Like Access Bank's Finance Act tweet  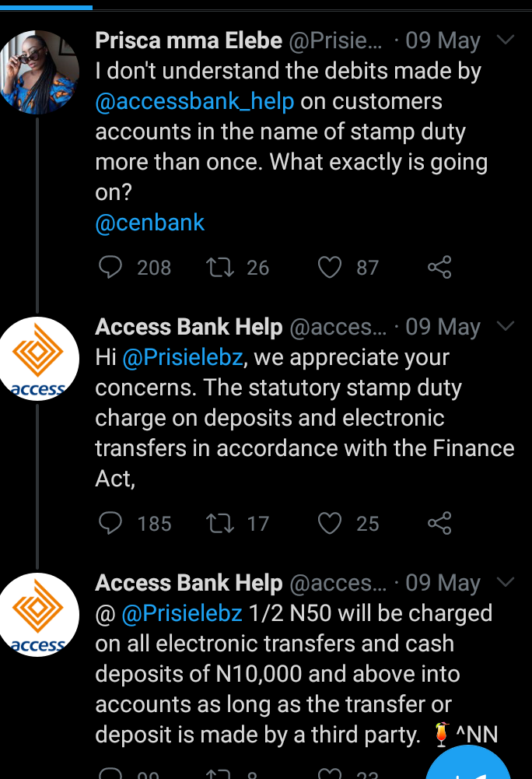331,524
